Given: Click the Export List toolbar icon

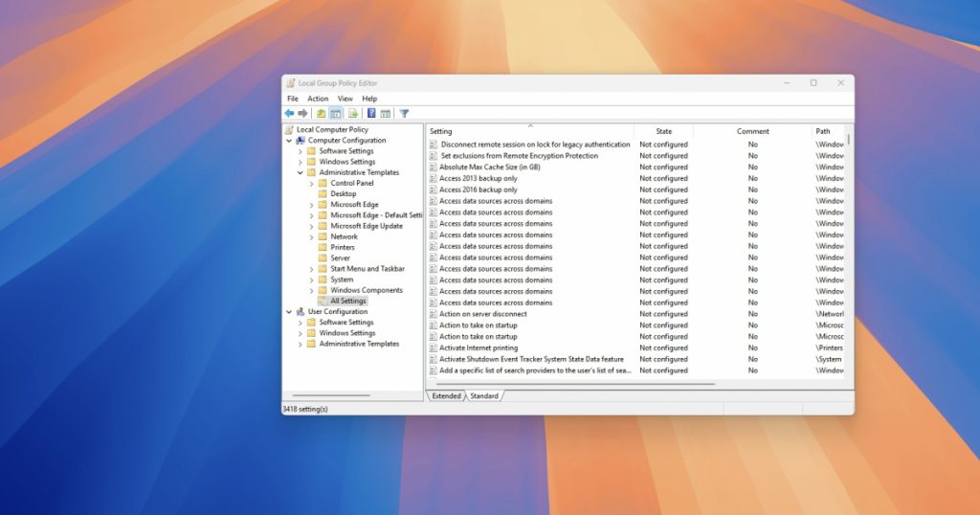Looking at the screenshot, I should point(353,113).
